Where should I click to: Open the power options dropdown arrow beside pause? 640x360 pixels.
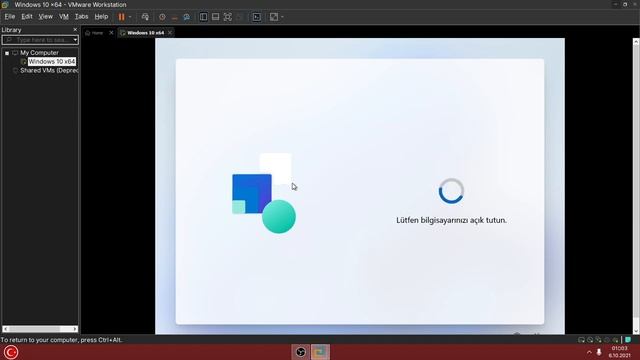pos(130,17)
